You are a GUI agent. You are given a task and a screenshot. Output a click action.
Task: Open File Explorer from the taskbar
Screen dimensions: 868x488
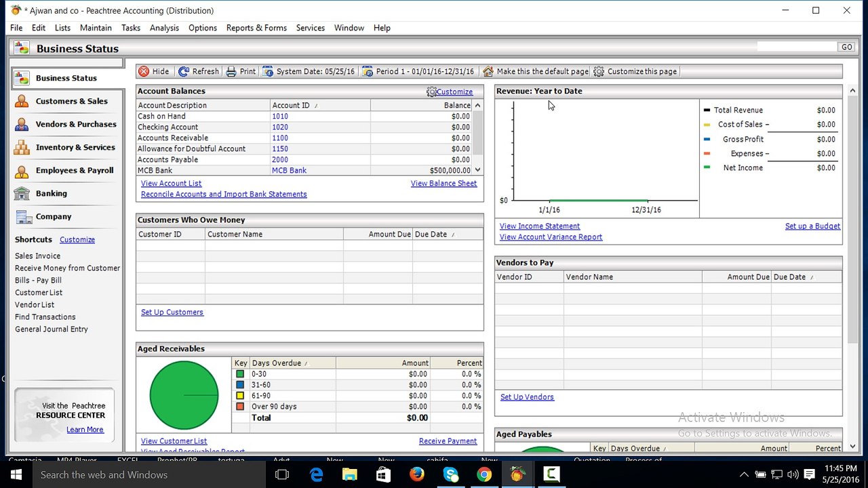pos(350,474)
